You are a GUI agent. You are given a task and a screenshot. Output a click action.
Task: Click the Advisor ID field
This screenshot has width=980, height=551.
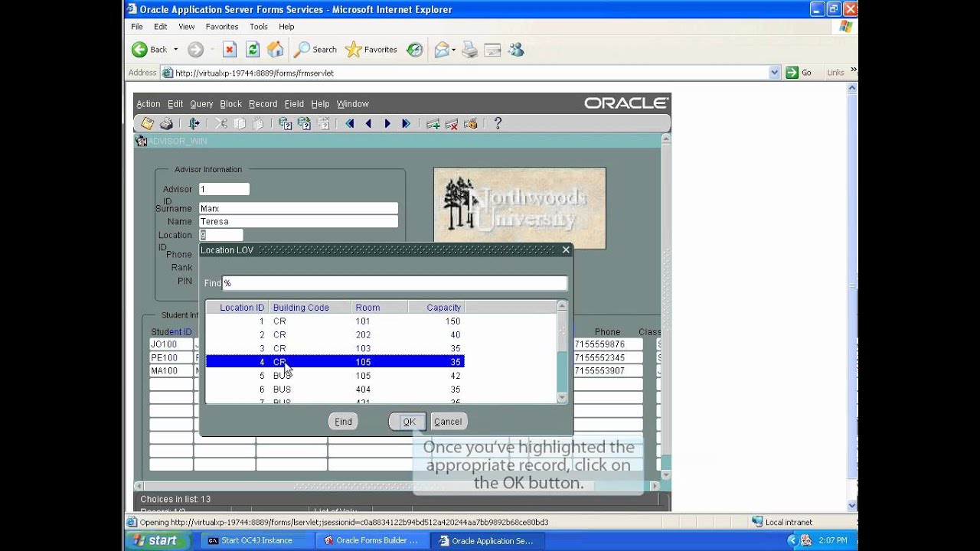tap(224, 189)
